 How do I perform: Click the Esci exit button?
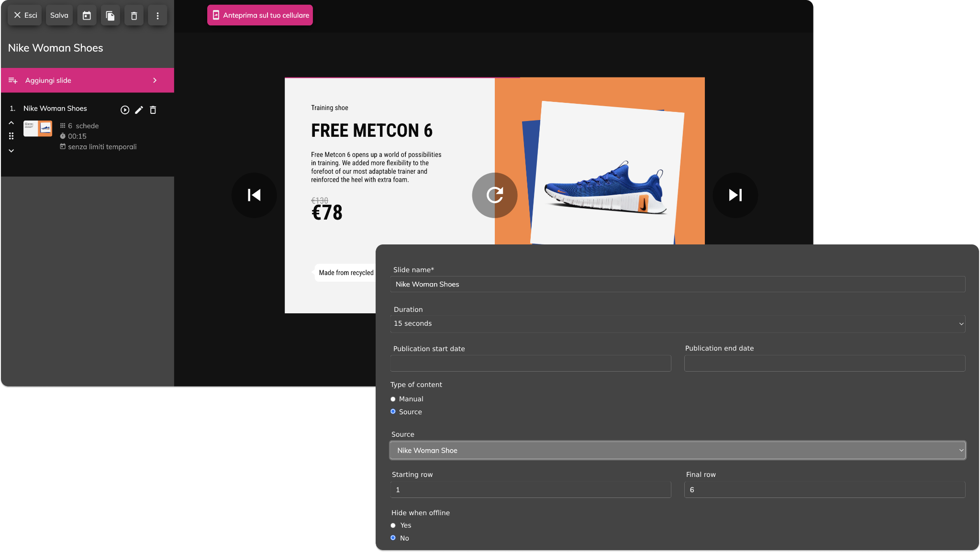tap(25, 15)
